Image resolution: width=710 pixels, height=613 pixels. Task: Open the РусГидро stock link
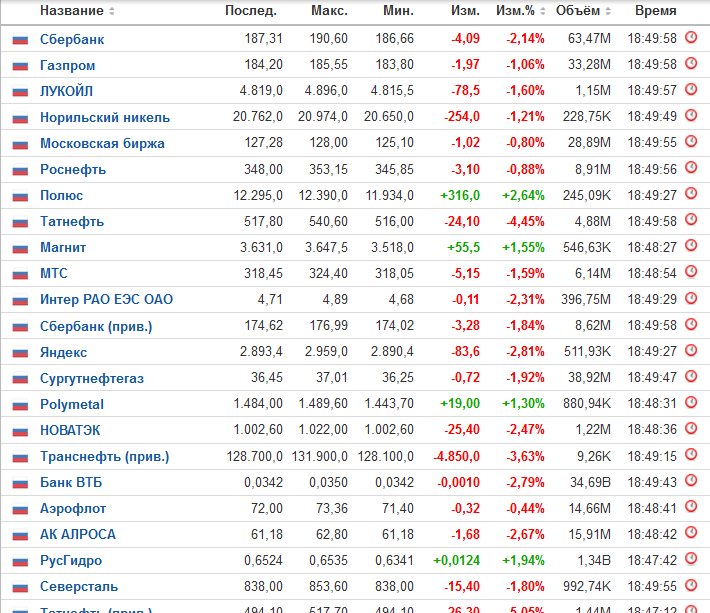coord(71,561)
